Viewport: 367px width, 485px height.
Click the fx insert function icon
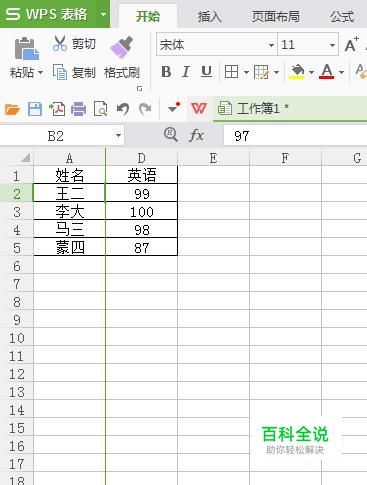click(196, 135)
